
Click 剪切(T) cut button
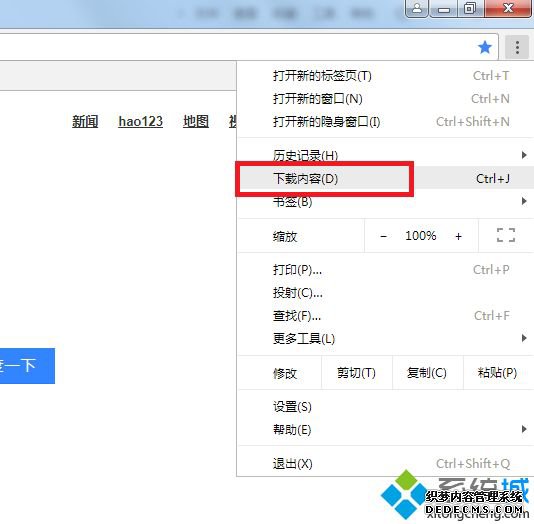[357, 373]
